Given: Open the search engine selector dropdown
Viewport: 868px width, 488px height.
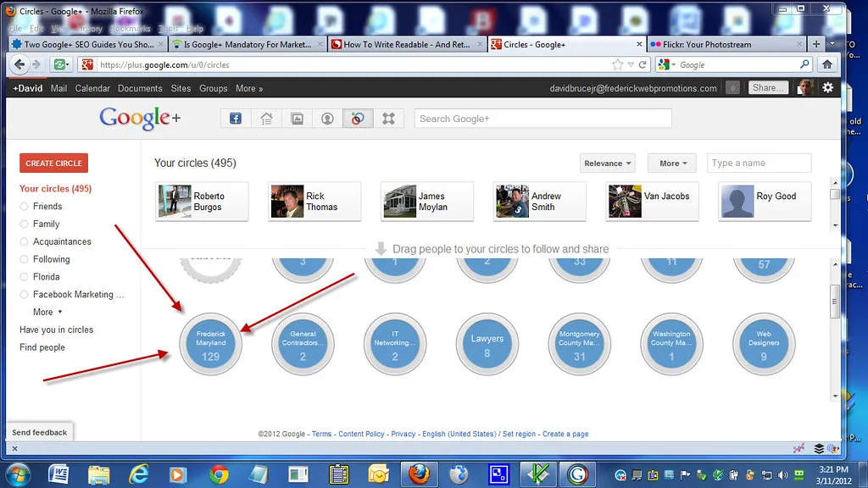Looking at the screenshot, I should point(666,64).
